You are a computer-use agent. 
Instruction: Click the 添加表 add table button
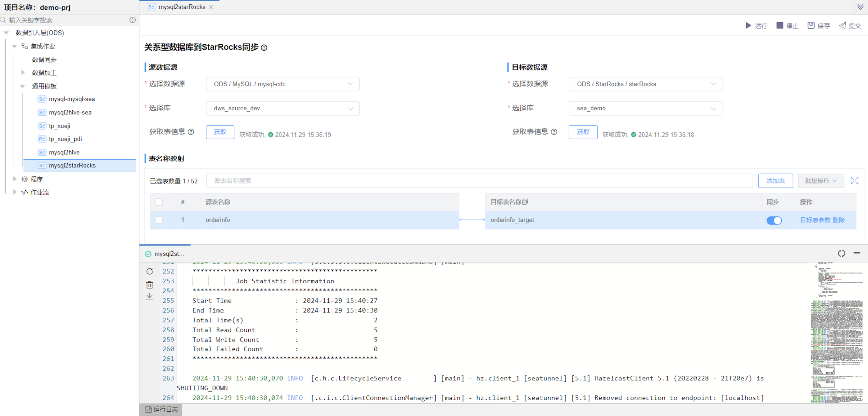(775, 181)
